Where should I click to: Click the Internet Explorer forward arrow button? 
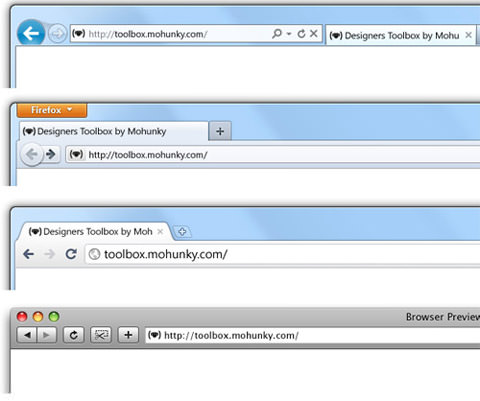(x=57, y=34)
